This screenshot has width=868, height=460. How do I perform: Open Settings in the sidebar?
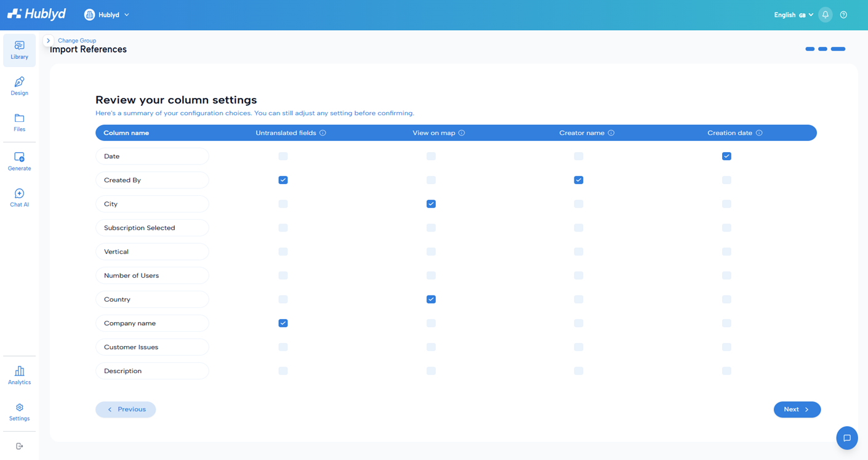tap(19, 411)
